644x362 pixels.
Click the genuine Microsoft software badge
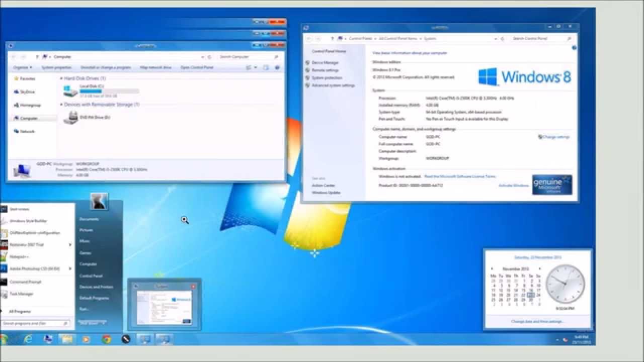[552, 185]
